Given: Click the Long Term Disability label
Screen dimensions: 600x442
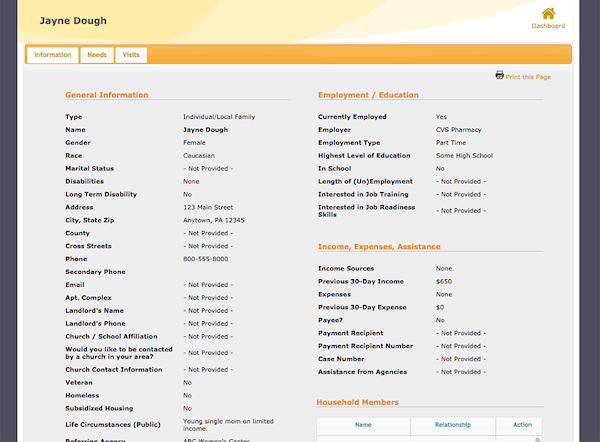Looking at the screenshot, I should [x=101, y=194].
